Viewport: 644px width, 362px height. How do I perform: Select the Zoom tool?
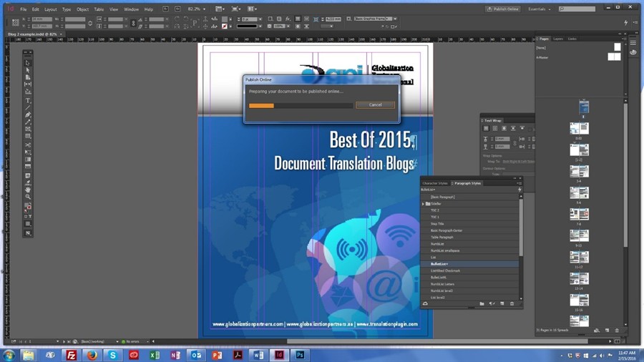pyautogui.click(x=27, y=197)
